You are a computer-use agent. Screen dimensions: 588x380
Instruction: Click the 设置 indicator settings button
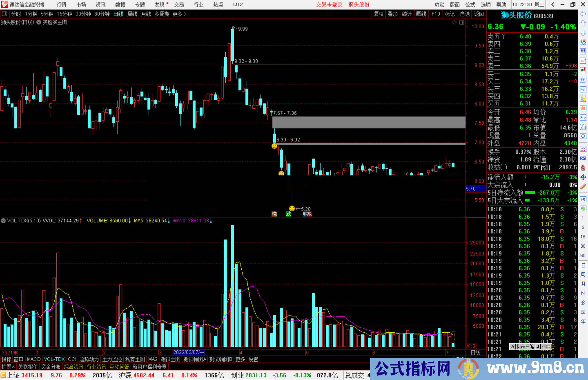point(253,359)
